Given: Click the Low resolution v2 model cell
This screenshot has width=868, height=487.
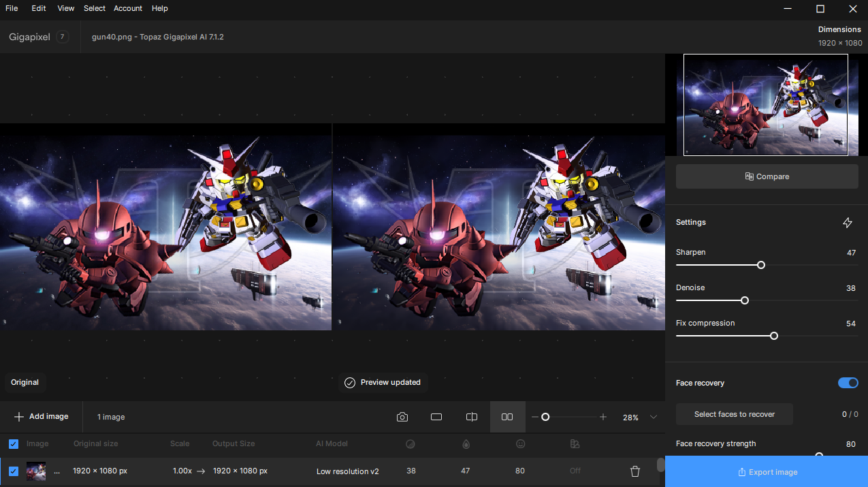Looking at the screenshot, I should pyautogui.click(x=348, y=471).
